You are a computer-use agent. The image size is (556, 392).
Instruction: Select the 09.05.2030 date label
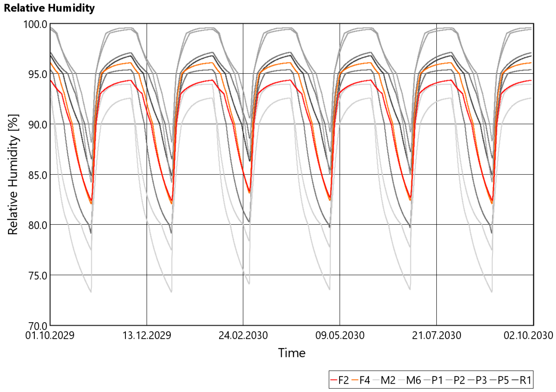340,335
